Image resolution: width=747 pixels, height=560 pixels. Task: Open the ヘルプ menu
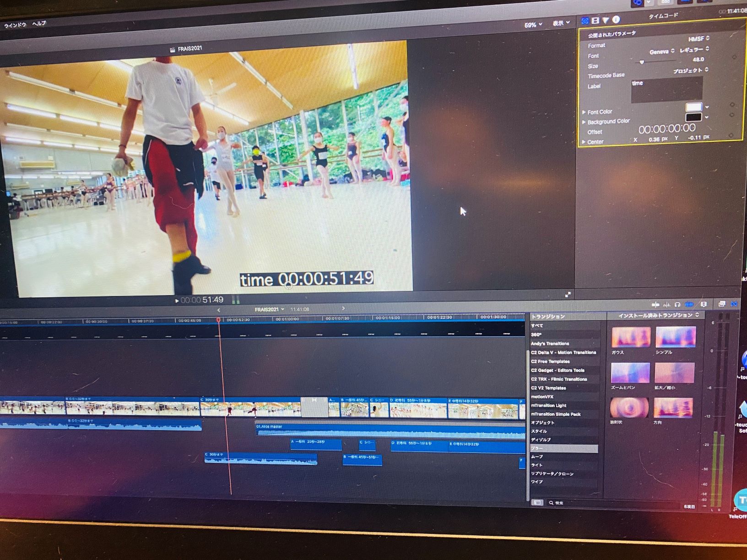[39, 23]
